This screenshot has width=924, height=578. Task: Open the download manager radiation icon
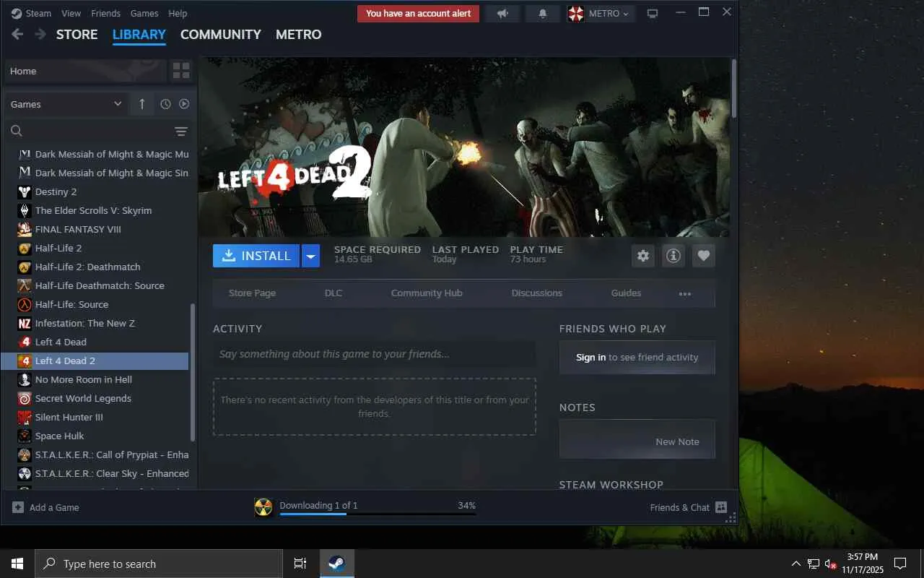pyautogui.click(x=264, y=507)
